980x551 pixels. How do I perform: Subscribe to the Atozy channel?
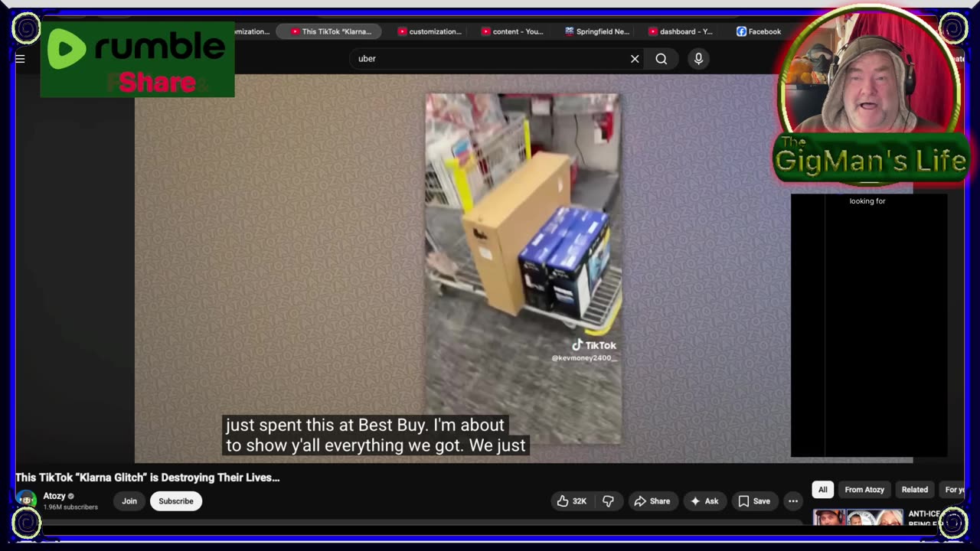click(176, 501)
